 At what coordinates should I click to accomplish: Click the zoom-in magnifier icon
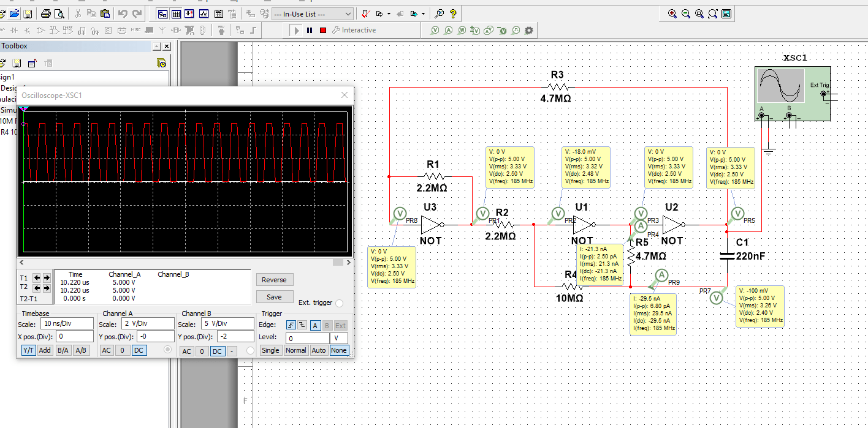672,13
